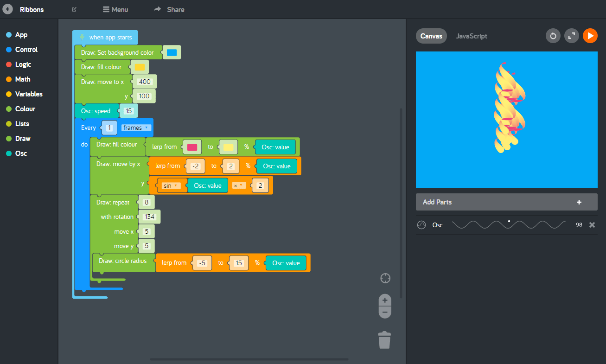
Task: Click the blue background color swatch
Action: click(x=172, y=52)
